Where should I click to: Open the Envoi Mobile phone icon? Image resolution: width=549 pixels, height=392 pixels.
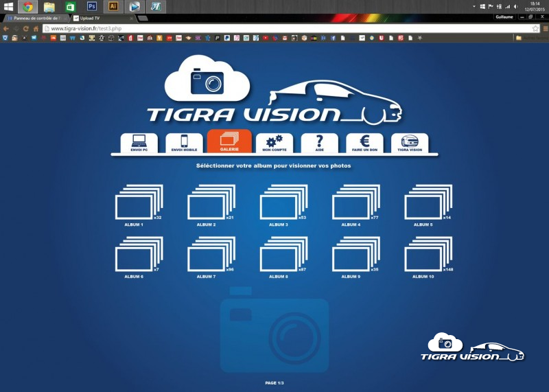point(184,142)
